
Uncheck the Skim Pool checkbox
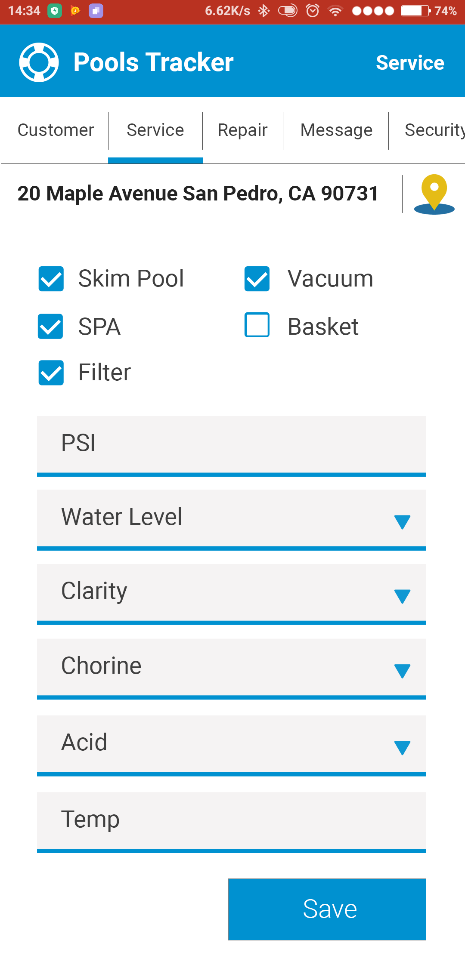tap(51, 279)
